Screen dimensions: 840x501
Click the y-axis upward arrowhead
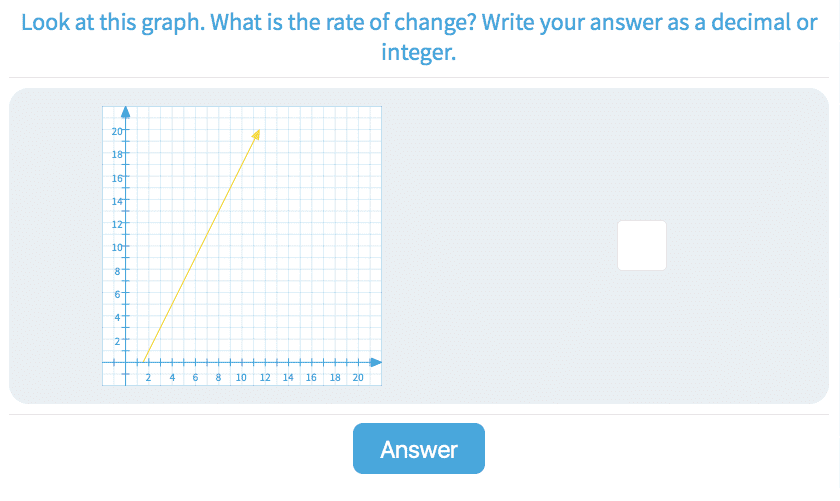coord(125,110)
